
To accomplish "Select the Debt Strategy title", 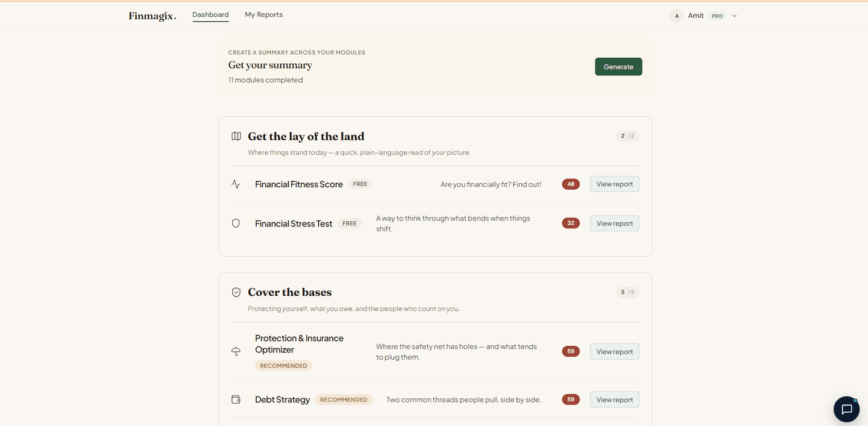I will coord(282,399).
